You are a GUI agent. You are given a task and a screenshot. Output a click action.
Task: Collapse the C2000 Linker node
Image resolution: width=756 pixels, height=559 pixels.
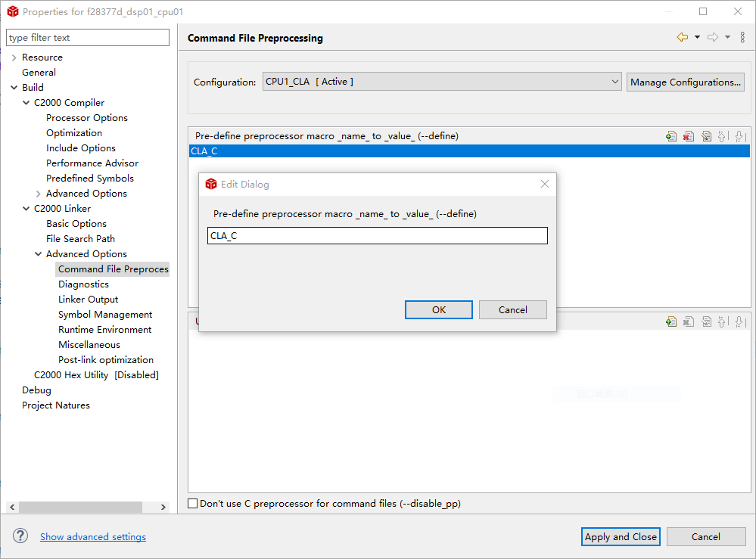26,209
